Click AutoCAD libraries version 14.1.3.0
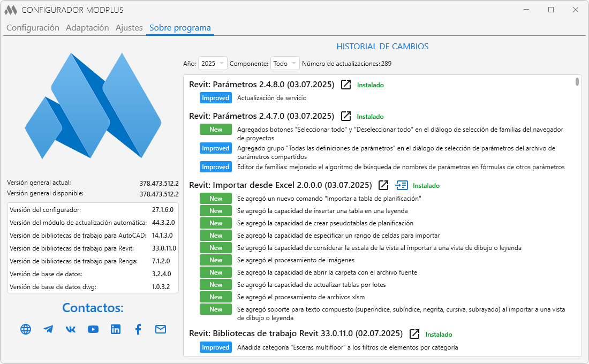The image size is (589, 364). pos(162,235)
